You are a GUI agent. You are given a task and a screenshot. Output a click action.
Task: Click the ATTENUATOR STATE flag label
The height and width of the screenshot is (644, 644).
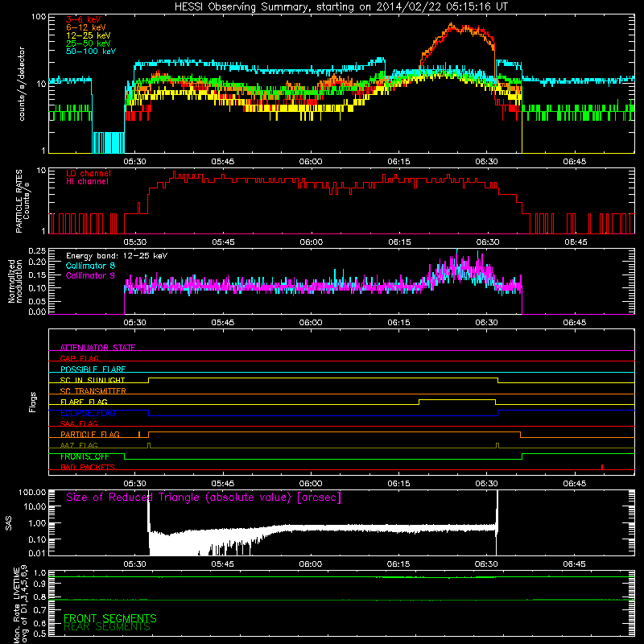(x=97, y=348)
